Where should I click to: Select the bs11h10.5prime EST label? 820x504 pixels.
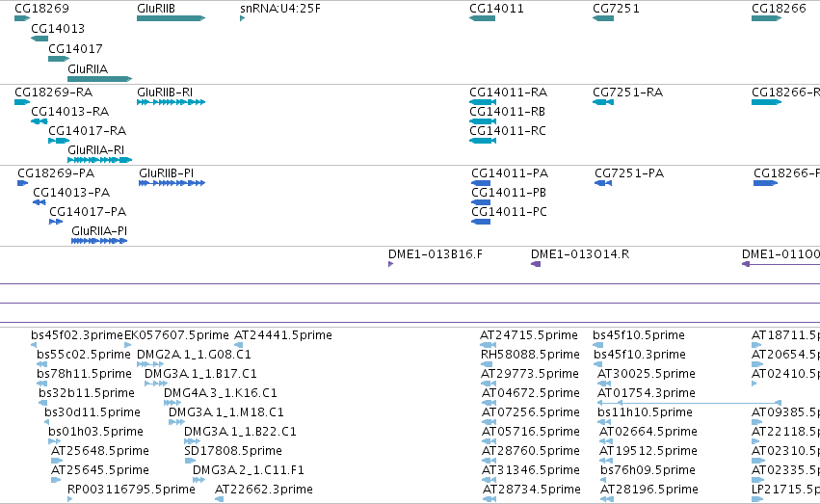coord(645,412)
